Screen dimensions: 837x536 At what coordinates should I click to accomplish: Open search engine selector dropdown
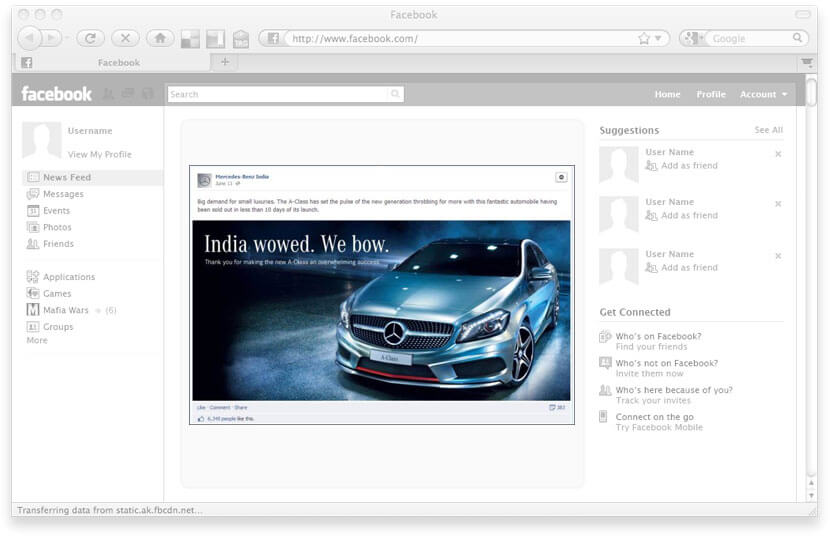[693, 38]
